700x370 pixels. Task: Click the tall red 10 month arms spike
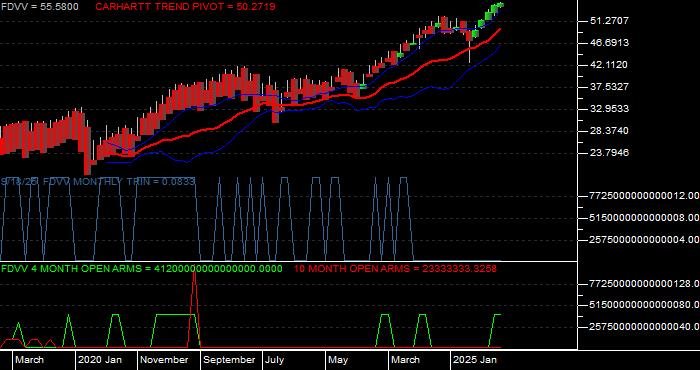click(195, 308)
